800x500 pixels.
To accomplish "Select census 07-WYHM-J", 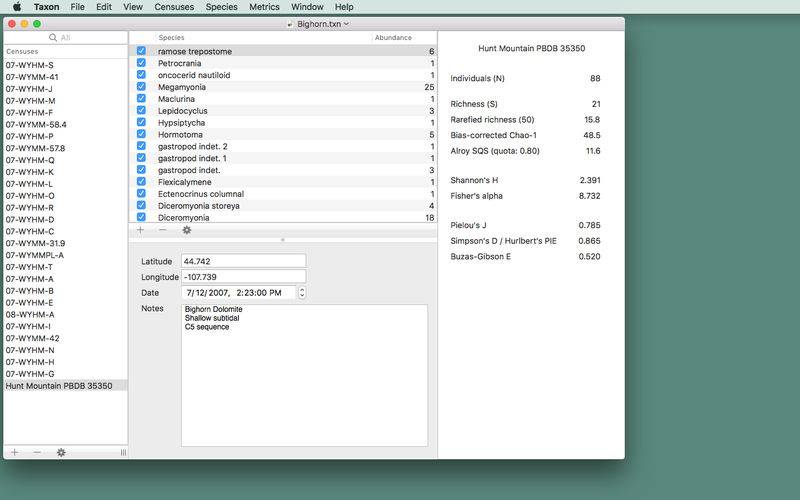I will [65, 89].
